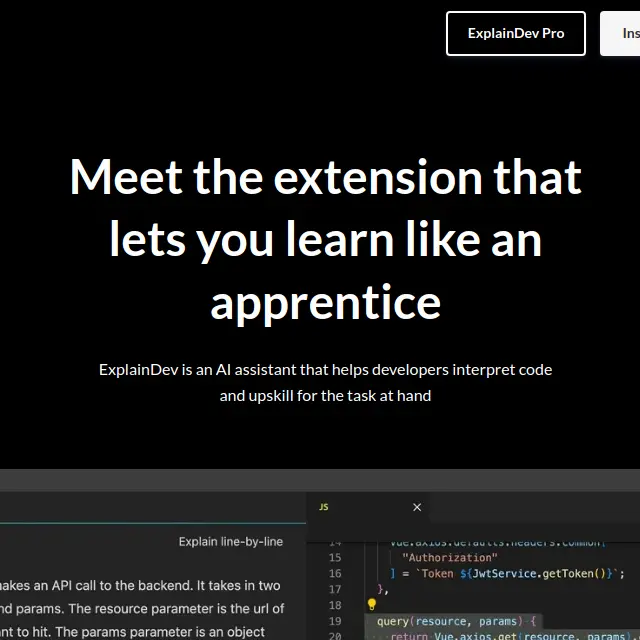Viewport: 640px width, 640px height.
Task: Click line number 15 in the gutter
Action: point(335,558)
